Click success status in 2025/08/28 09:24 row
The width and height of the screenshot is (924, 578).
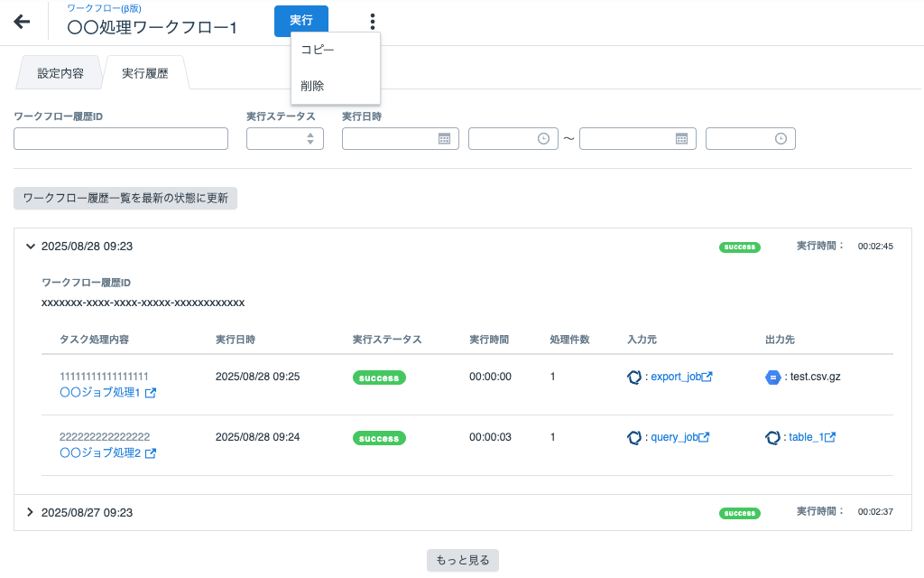coord(379,438)
